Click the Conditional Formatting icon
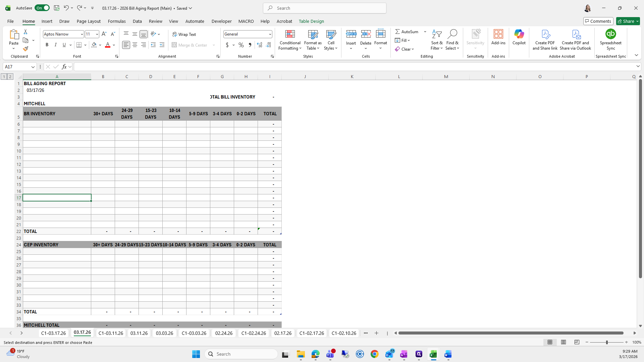The height and width of the screenshot is (362, 644). [290, 34]
